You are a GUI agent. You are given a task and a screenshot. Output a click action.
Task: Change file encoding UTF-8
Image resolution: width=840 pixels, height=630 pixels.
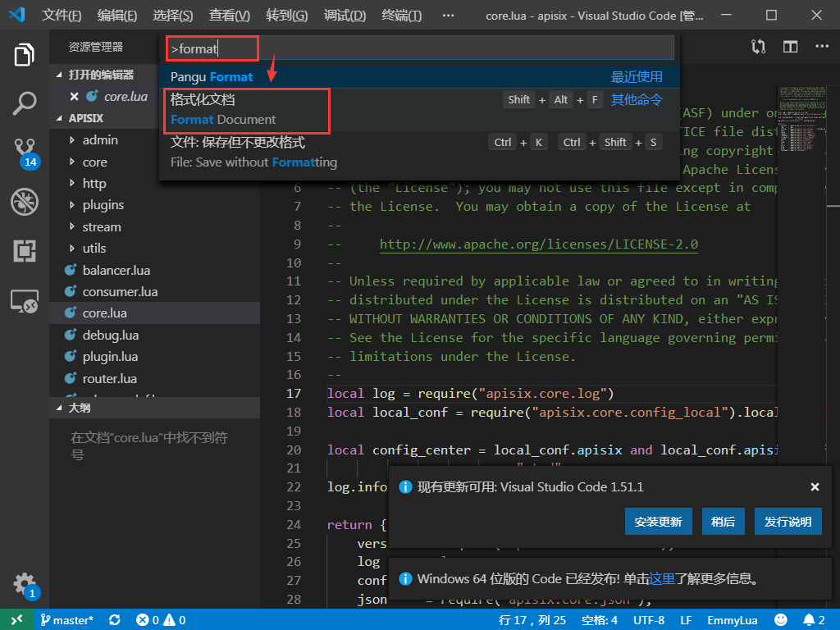pyautogui.click(x=649, y=620)
